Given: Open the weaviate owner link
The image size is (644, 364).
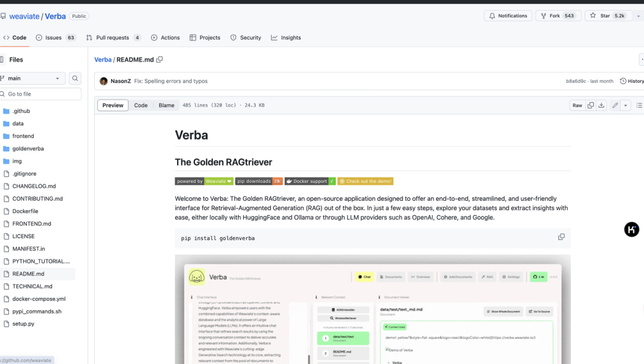Looking at the screenshot, I should (23, 16).
